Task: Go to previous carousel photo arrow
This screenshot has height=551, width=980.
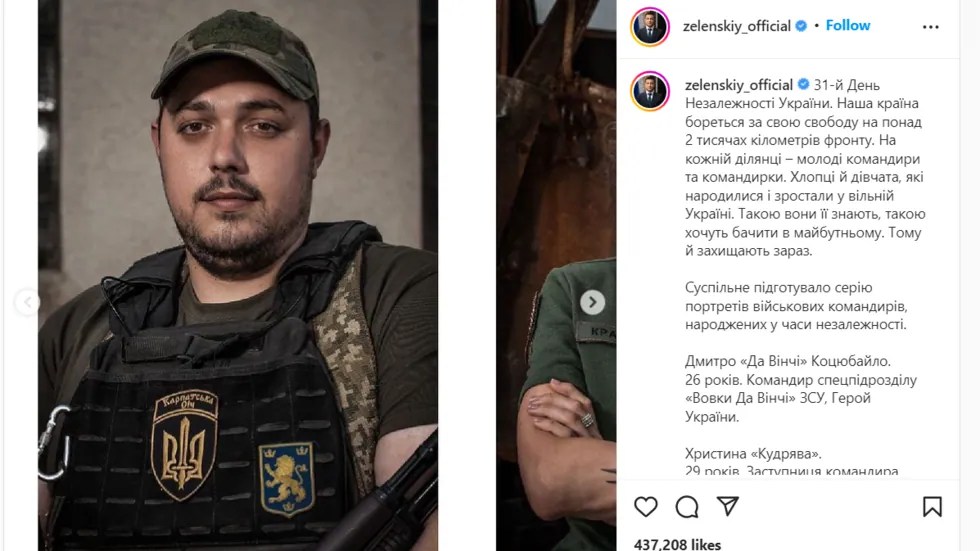Action: (x=27, y=302)
